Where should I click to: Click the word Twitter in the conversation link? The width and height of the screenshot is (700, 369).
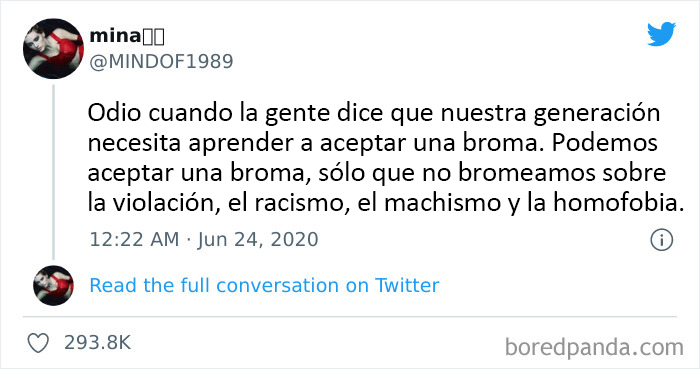407,286
